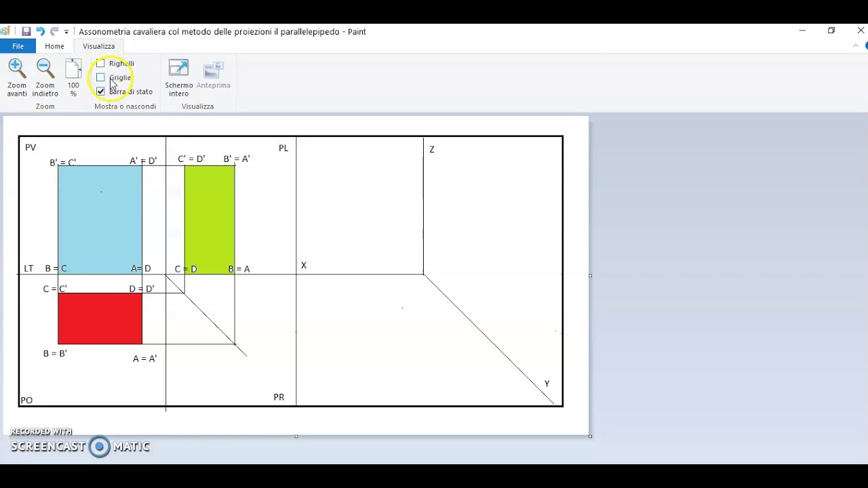
Task: Click the Z axis label
Action: pyautogui.click(x=432, y=149)
